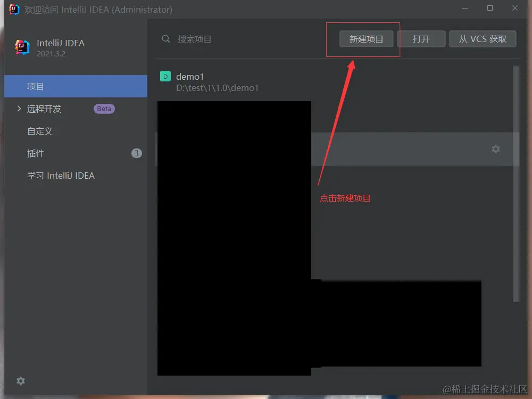Click the IntelliJ IDEA logo in sidebar
The image size is (532, 399).
[22, 47]
